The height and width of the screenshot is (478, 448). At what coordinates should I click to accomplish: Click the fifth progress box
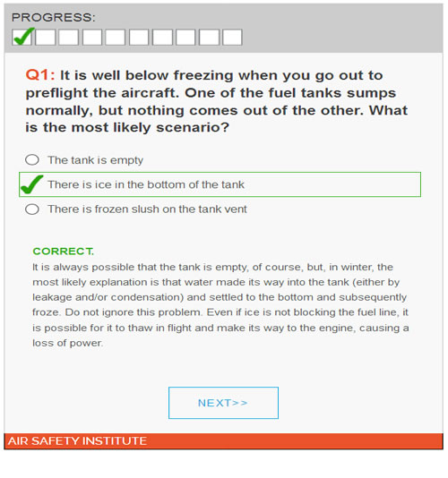[116, 38]
